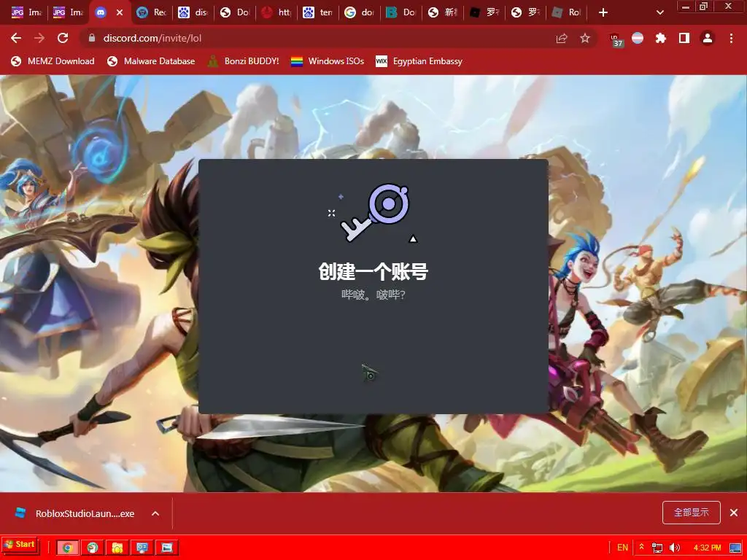Open the Windows Start menu

[20, 545]
